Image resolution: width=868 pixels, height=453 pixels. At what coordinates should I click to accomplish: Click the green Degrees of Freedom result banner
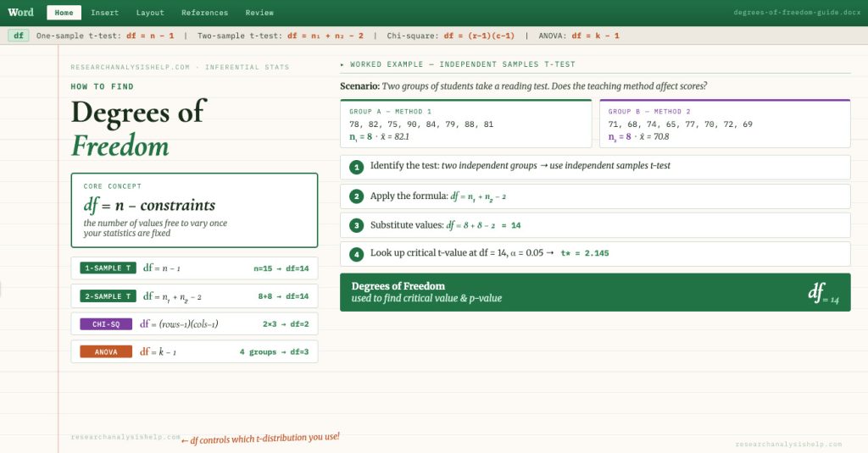[x=594, y=292]
